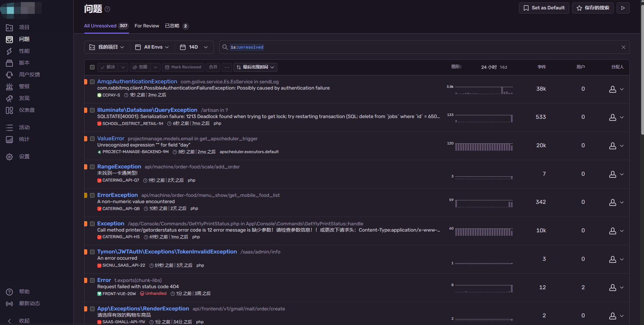Screen dimensions: 644x325
Task: Toggle the select-all issues checkbox
Action: point(92,67)
